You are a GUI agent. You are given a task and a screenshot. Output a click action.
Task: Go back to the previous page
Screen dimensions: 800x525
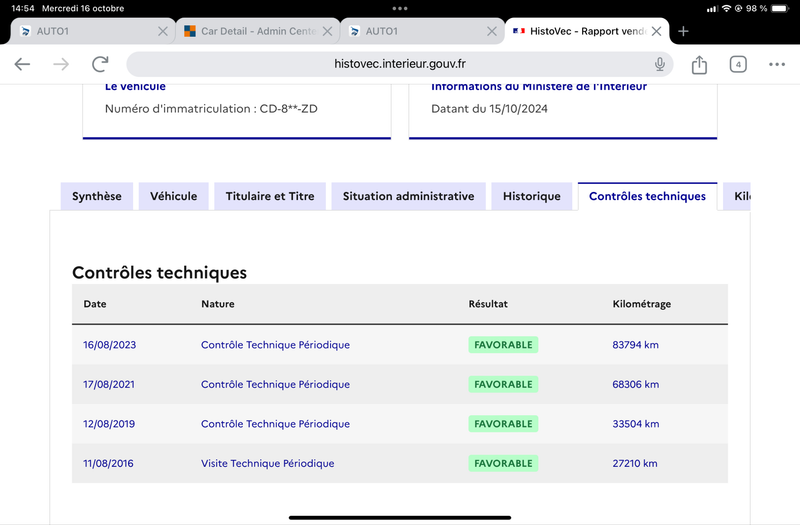(22, 64)
